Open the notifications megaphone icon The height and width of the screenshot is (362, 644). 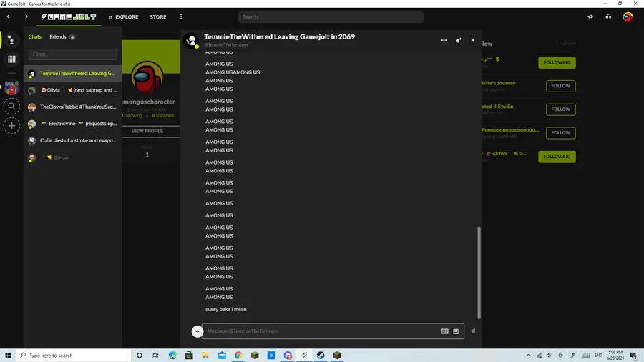[x=590, y=17]
